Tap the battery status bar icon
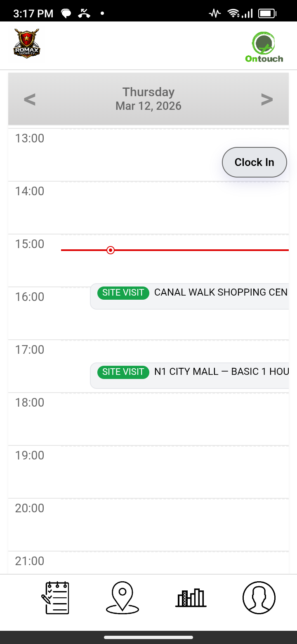This screenshot has width=297, height=644. click(x=267, y=13)
